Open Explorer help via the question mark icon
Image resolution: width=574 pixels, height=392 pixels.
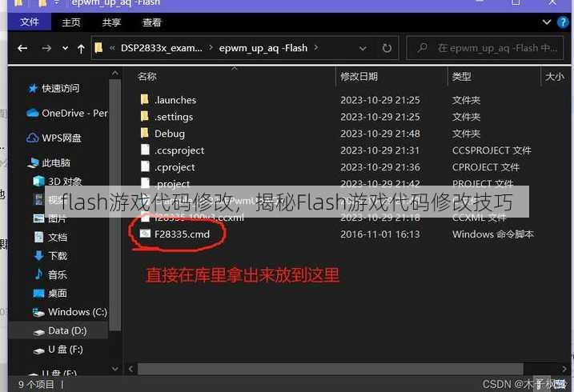pos(563,22)
